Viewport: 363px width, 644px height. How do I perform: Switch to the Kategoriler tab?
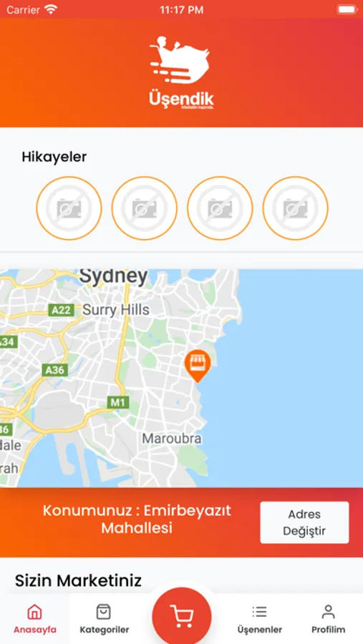point(105,619)
